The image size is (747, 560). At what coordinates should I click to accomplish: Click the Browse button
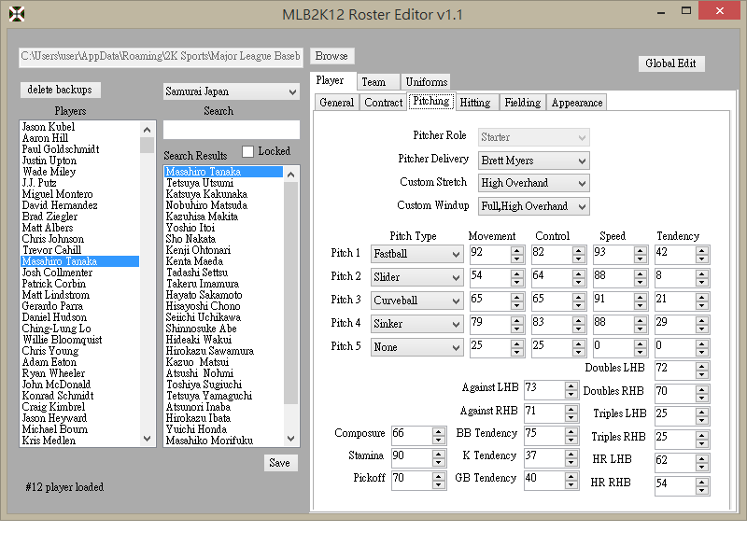331,56
